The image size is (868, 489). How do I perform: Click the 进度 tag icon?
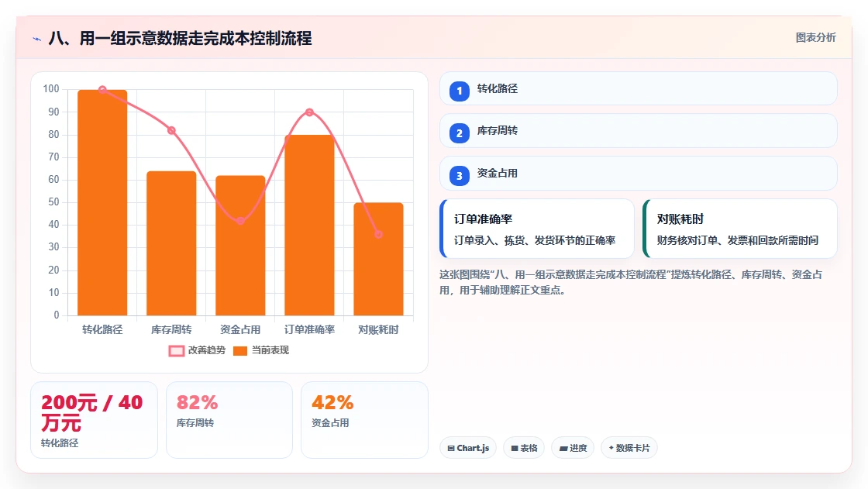(563, 448)
